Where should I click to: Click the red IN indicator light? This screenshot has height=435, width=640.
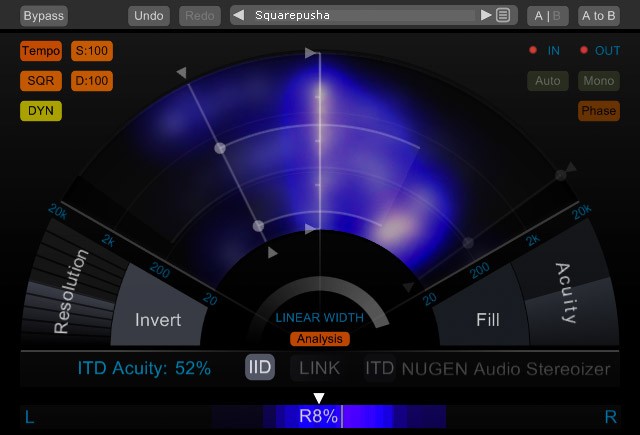click(533, 50)
